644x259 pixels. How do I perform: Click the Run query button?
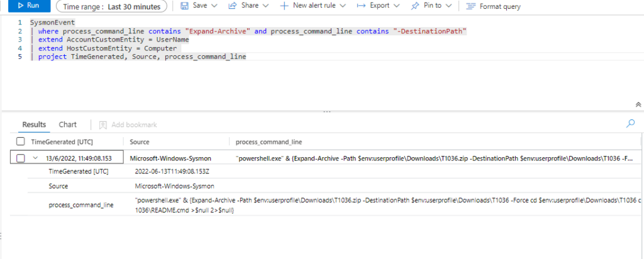25,6
